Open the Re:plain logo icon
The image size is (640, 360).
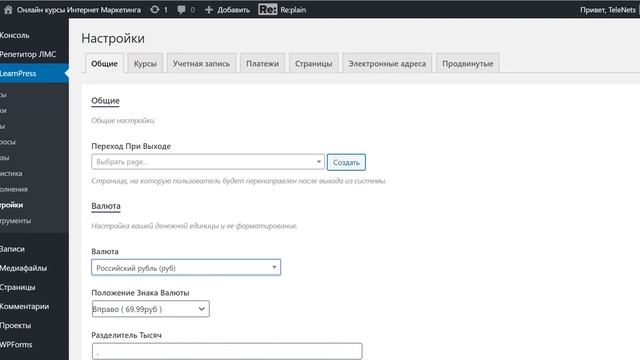pos(268,9)
